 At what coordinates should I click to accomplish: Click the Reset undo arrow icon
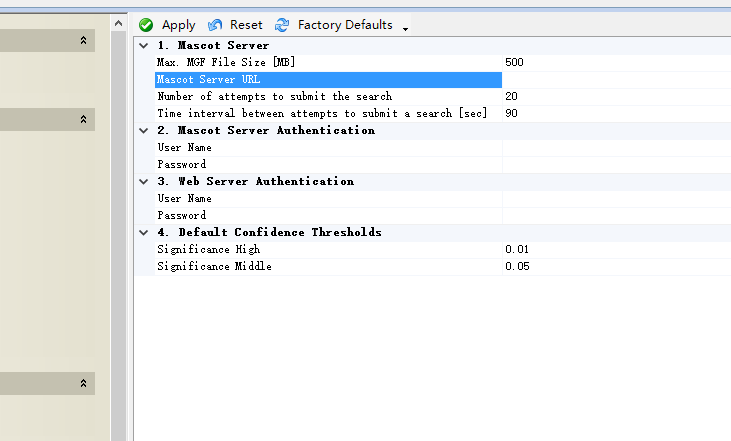coord(215,25)
